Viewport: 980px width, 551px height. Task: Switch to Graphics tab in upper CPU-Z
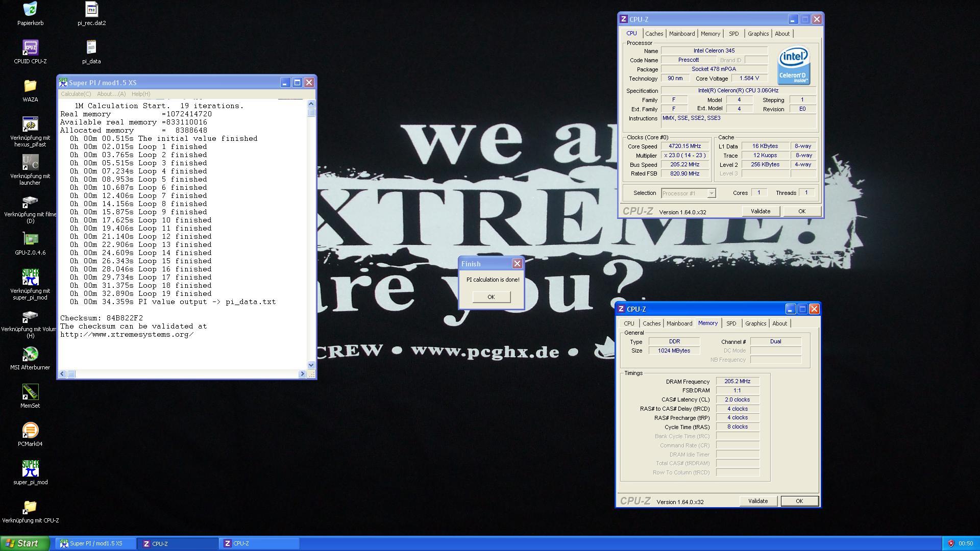(x=758, y=34)
